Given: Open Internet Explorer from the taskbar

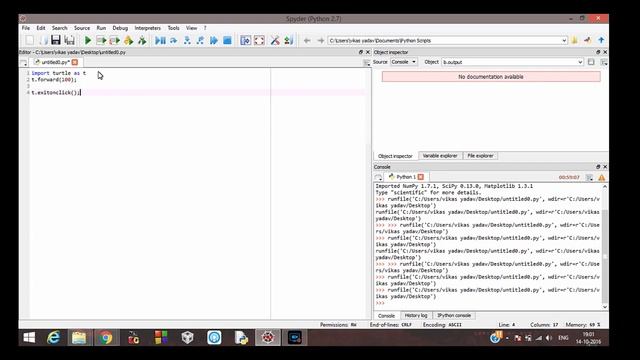Looking at the screenshot, I should pyautogui.click(x=53, y=338).
